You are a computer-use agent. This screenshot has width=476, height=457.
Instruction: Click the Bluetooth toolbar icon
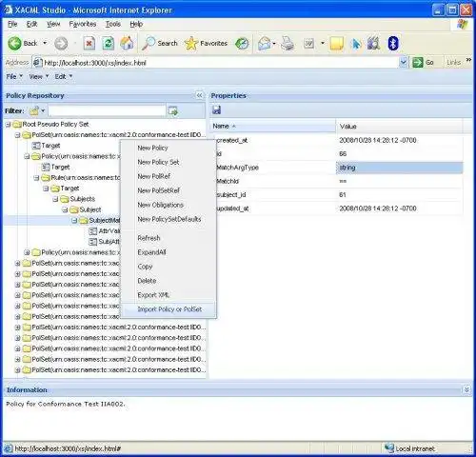393,44
